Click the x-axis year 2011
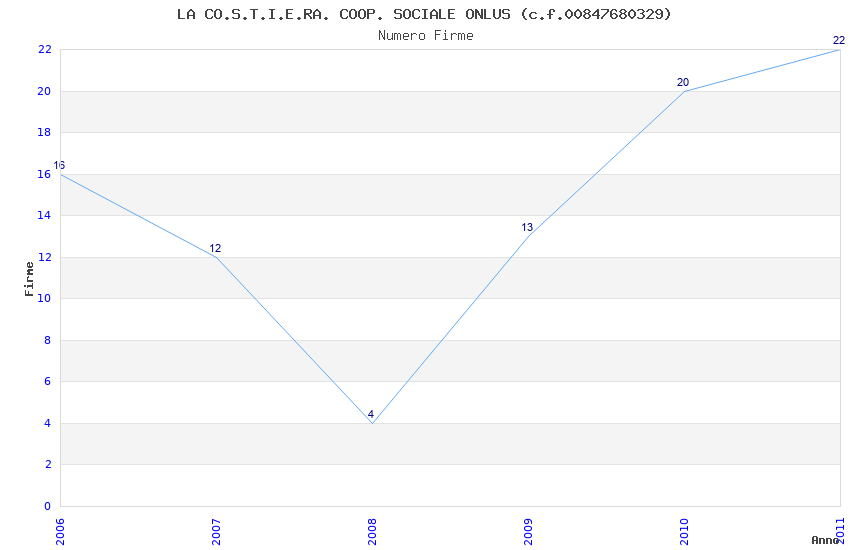This screenshot has width=850, height=550. 840,531
